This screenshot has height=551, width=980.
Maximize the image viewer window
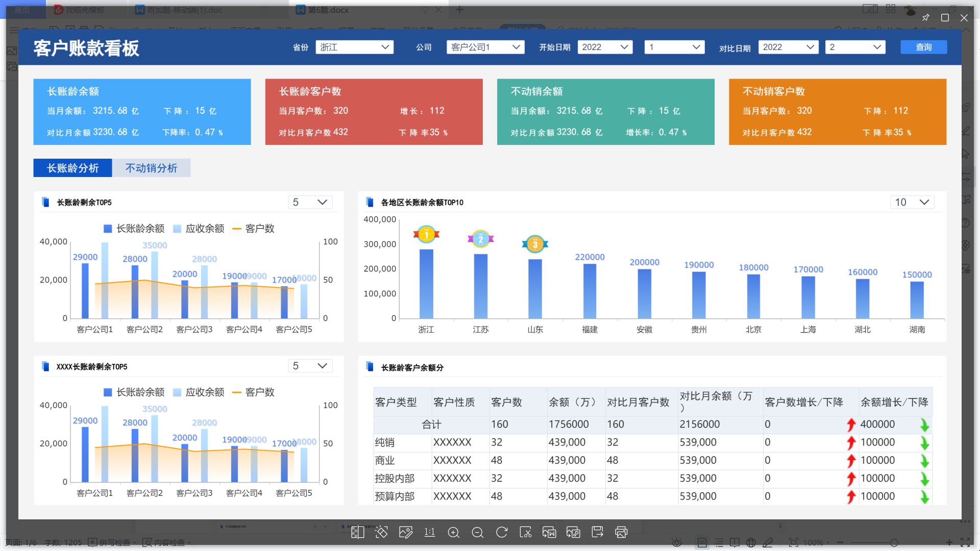[945, 17]
